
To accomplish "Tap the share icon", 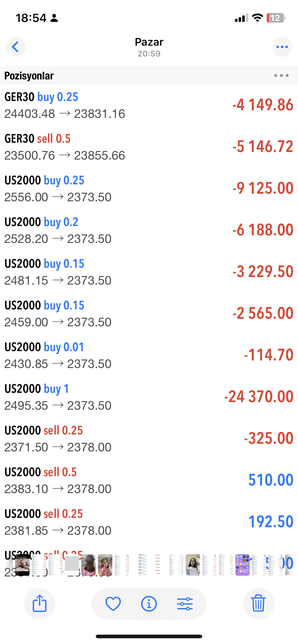I will pos(40,603).
